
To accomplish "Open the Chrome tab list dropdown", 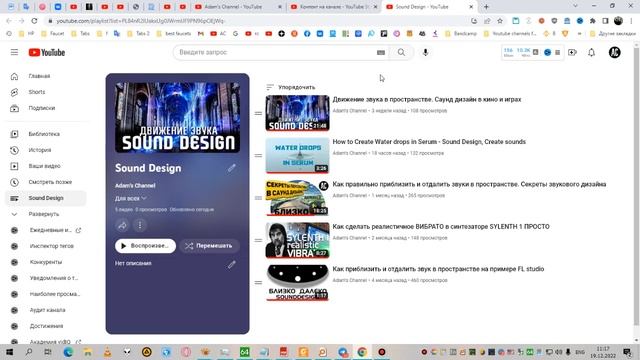I will (575, 6).
